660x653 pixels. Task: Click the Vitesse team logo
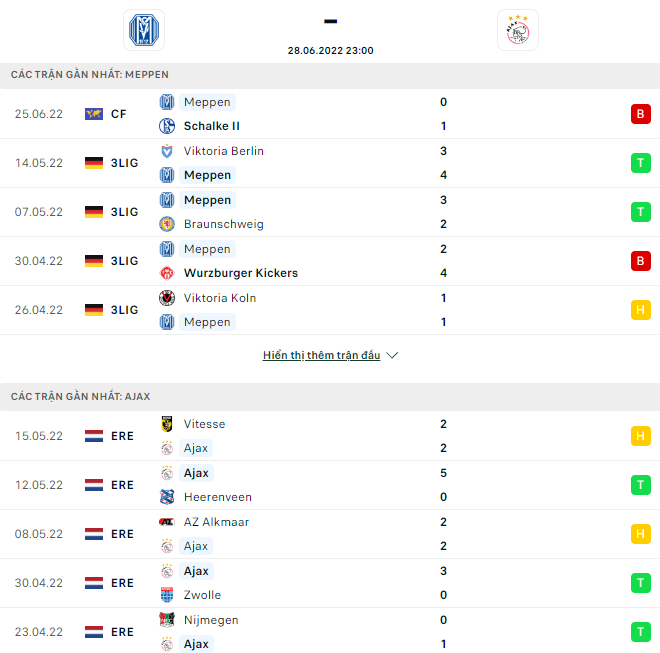(167, 424)
